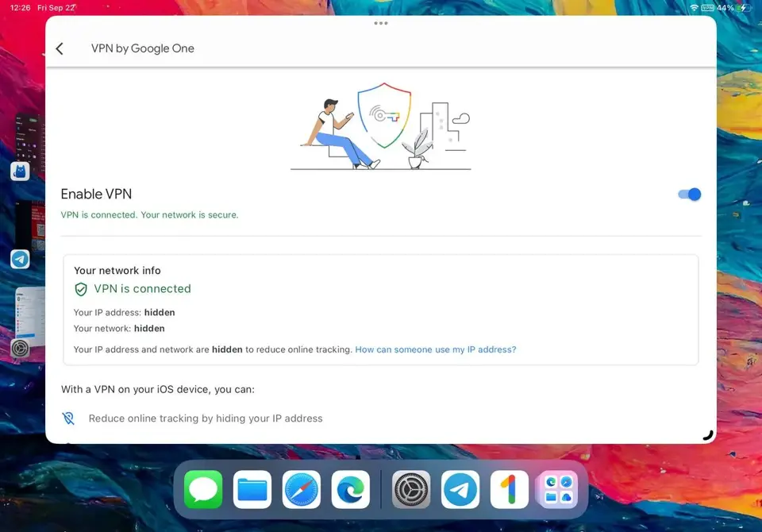Open Messages from the dock
Image resolution: width=762 pixels, height=532 pixels.
point(203,489)
